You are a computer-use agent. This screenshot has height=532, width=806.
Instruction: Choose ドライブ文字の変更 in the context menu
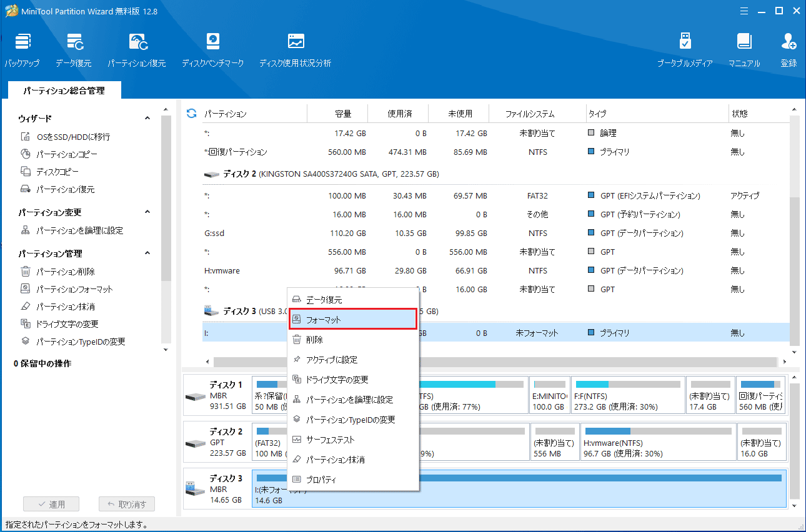353,380
